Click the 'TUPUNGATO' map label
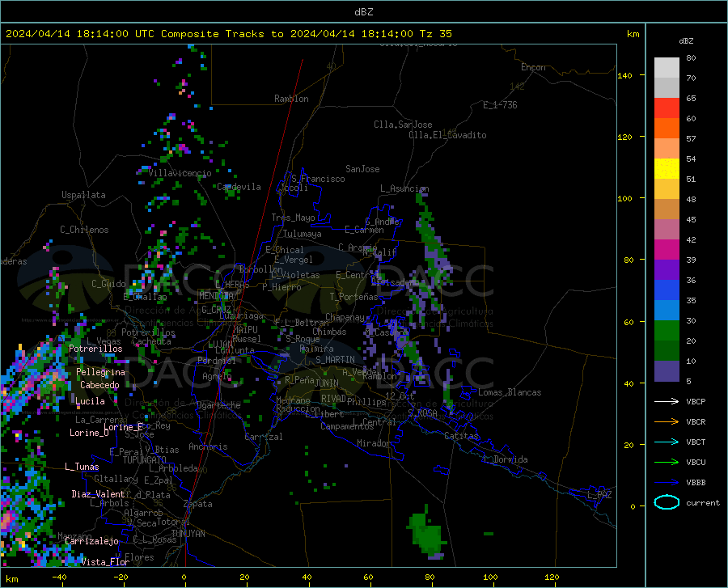This screenshot has width=728, height=588. pyautogui.click(x=145, y=460)
